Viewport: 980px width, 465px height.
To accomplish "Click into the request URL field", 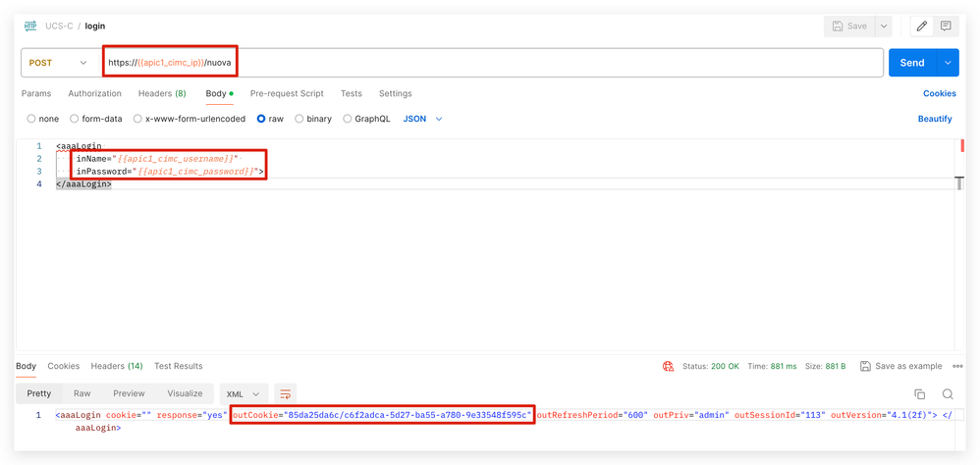I will pyautogui.click(x=493, y=63).
